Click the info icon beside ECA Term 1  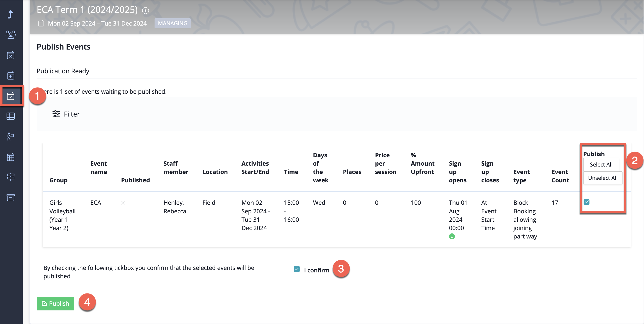pos(145,10)
